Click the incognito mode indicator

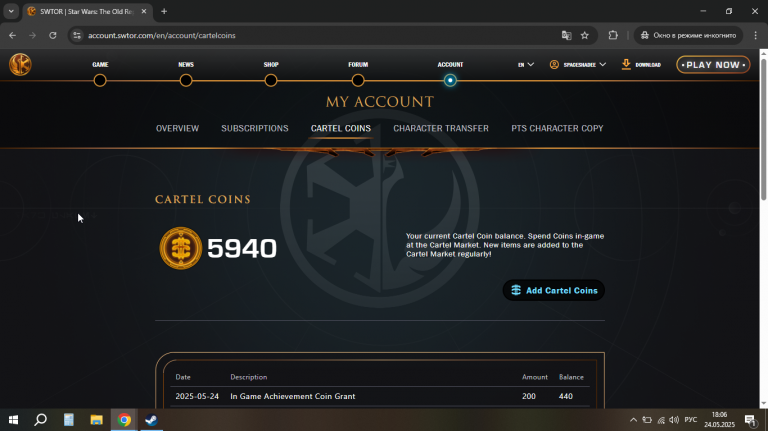[x=688, y=35]
